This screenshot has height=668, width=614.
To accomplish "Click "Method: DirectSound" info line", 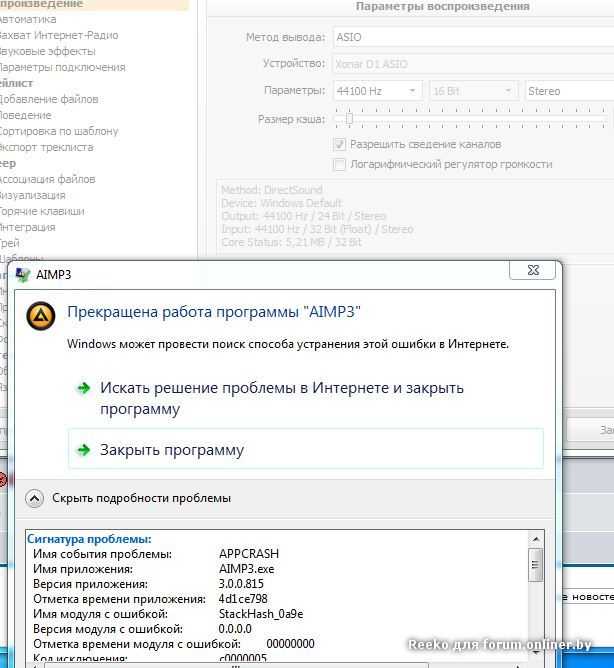I will (271, 190).
